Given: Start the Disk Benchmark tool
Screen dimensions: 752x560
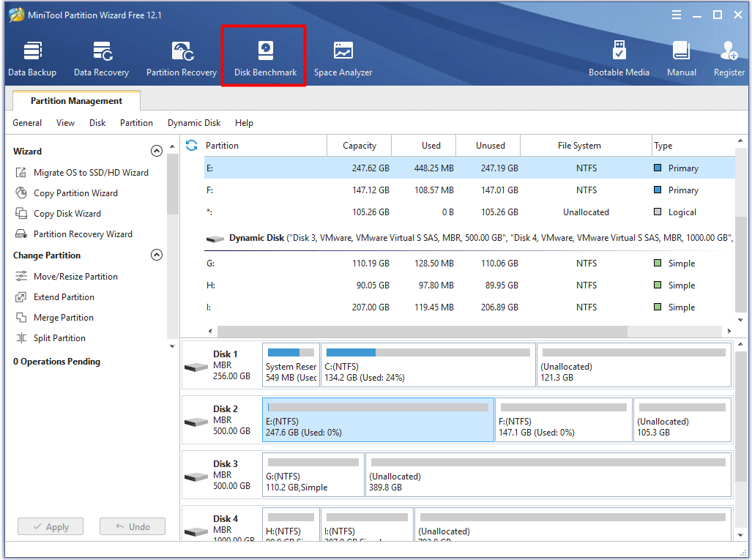Looking at the screenshot, I should click(265, 59).
